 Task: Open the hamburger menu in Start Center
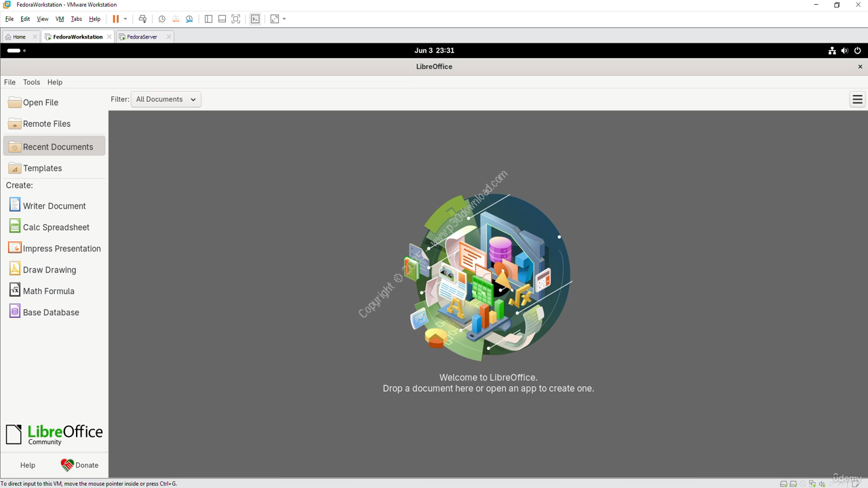click(857, 100)
